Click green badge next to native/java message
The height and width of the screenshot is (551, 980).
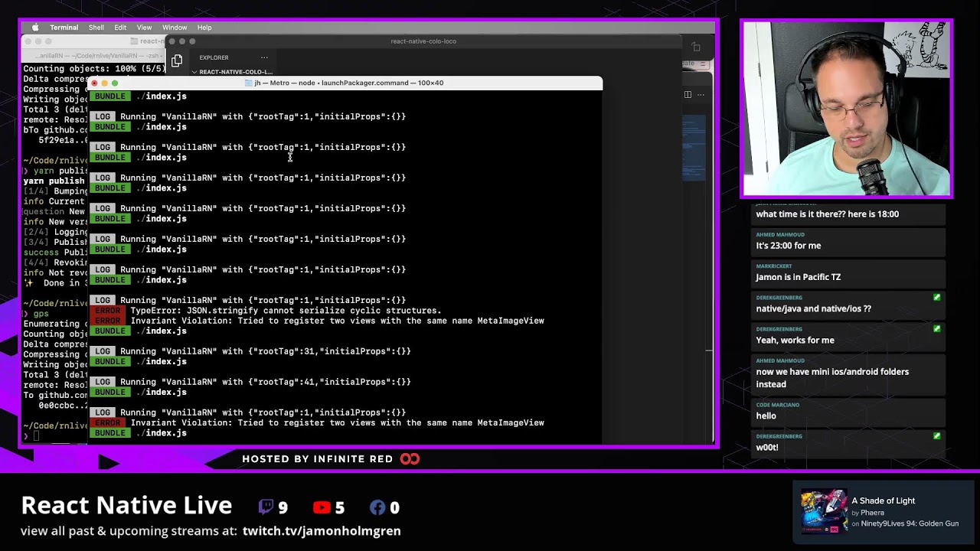936,297
